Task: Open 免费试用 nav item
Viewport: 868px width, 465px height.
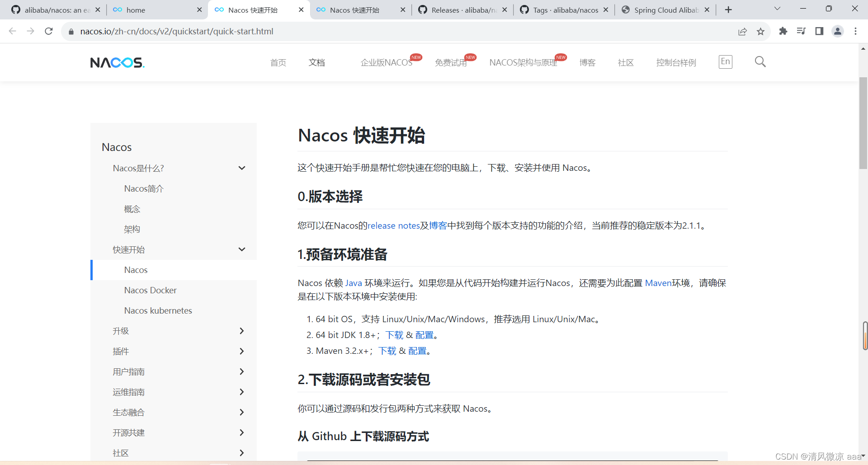Action: click(x=451, y=62)
